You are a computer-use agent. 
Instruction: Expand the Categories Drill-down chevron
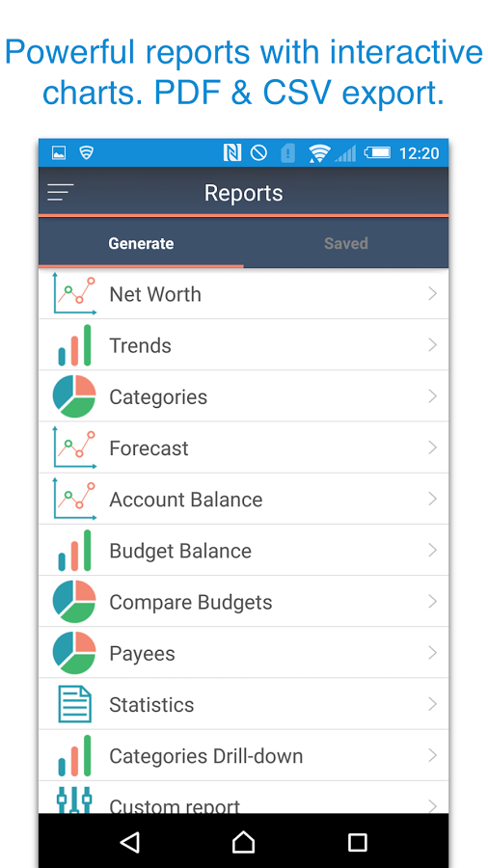point(433,755)
